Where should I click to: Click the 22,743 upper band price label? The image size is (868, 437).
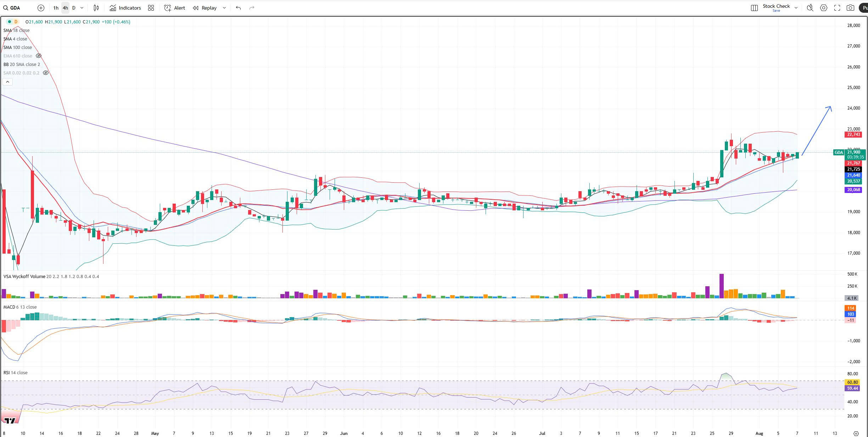[853, 134]
